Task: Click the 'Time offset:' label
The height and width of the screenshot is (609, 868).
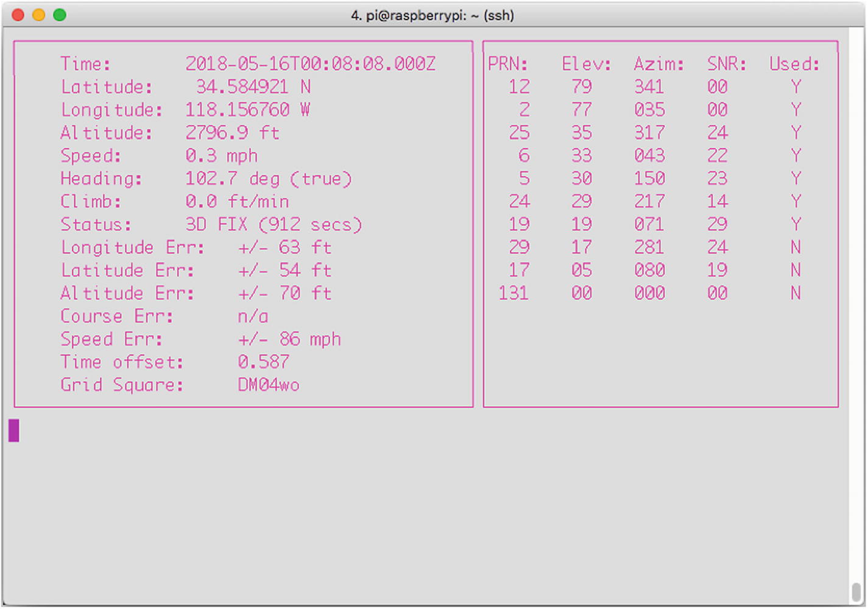Action: tap(122, 362)
